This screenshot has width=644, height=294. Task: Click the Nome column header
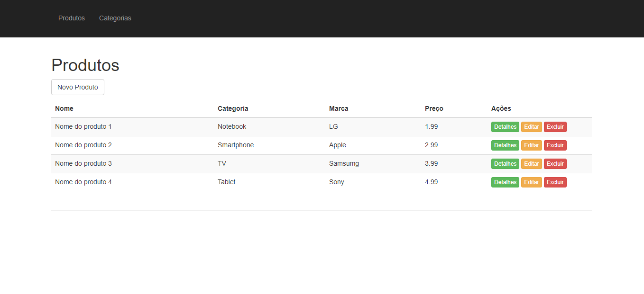[64, 108]
